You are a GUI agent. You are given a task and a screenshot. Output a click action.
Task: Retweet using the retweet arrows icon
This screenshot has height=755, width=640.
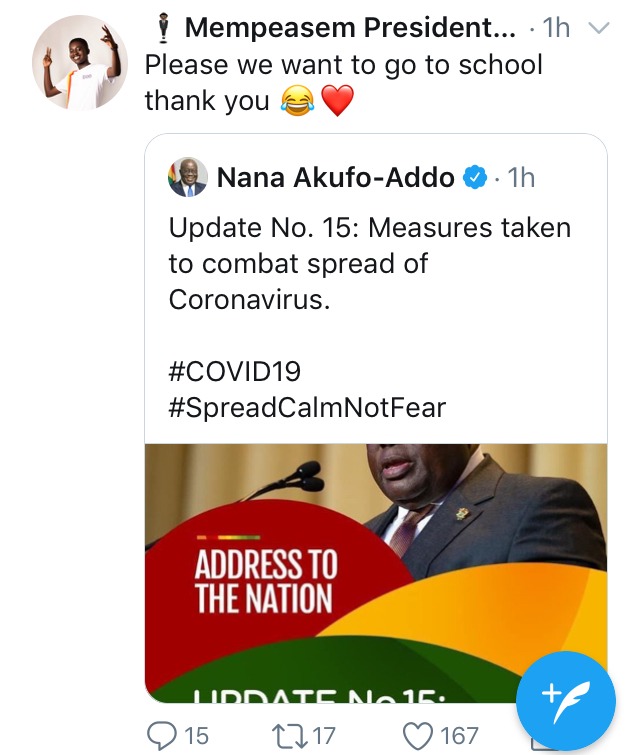pyautogui.click(x=289, y=736)
